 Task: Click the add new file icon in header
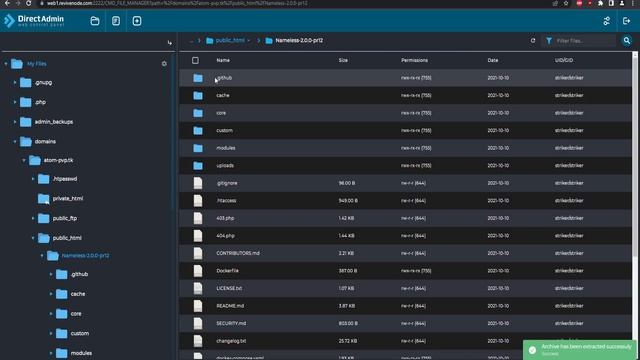(137, 21)
